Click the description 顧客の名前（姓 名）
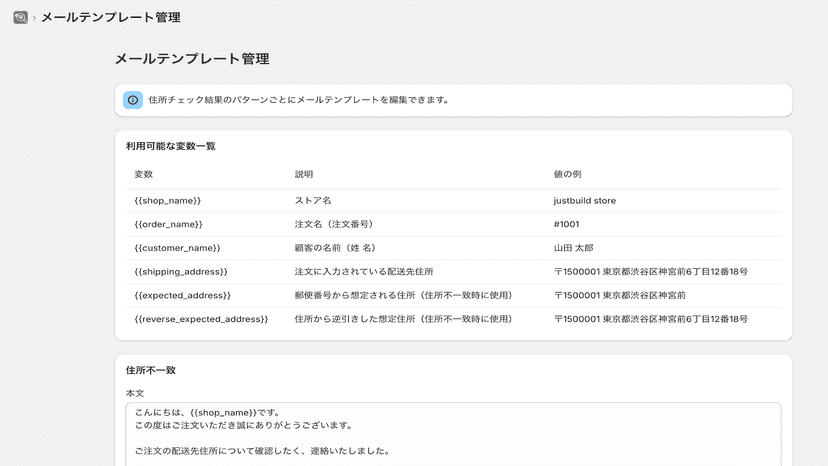 337,248
